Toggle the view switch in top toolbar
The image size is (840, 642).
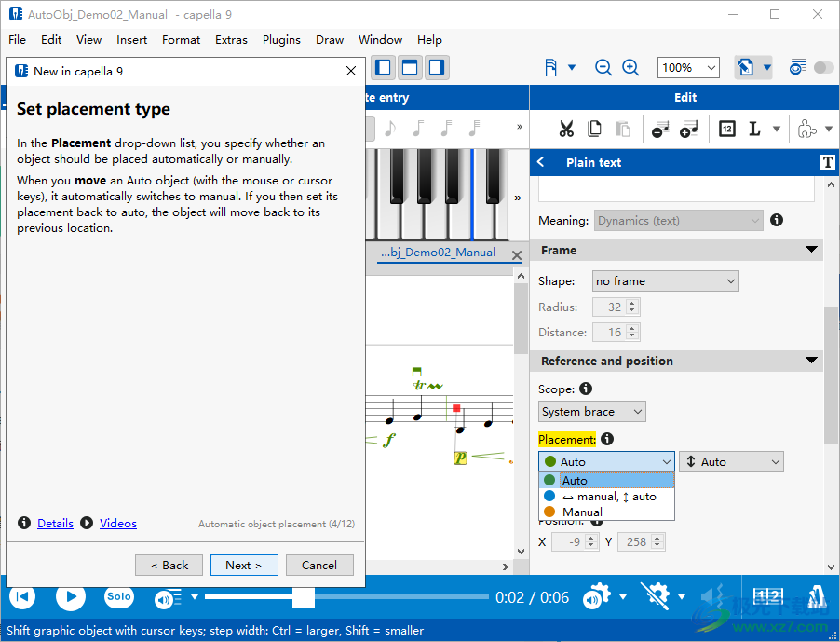tap(823, 67)
